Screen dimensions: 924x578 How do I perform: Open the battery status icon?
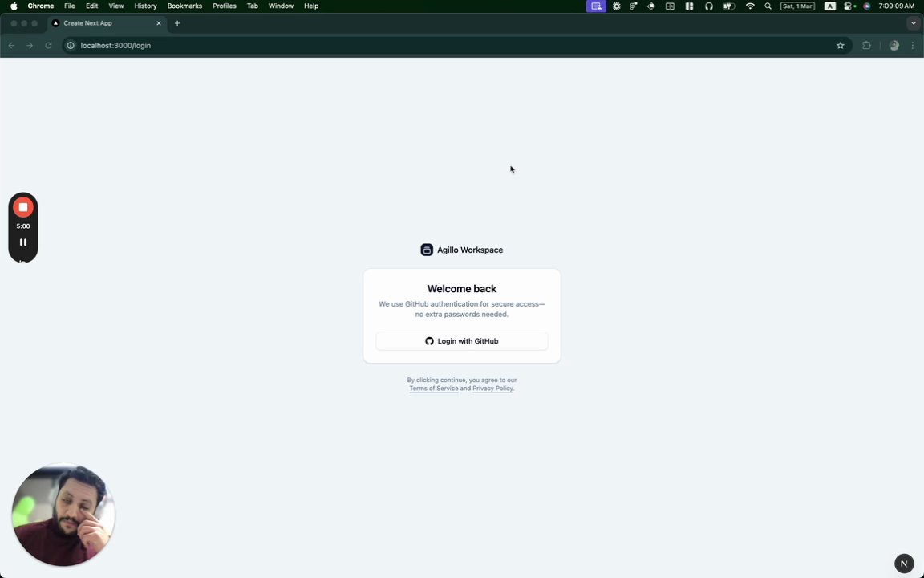tap(730, 6)
